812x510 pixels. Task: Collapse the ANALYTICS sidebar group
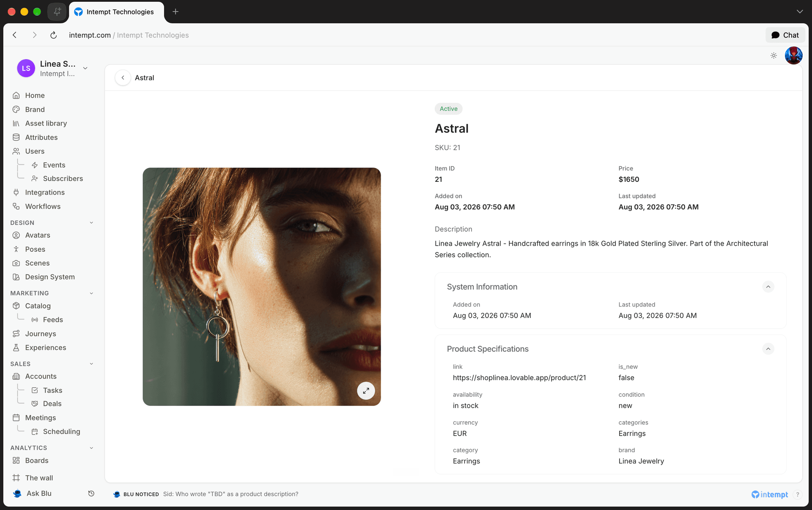click(x=91, y=448)
